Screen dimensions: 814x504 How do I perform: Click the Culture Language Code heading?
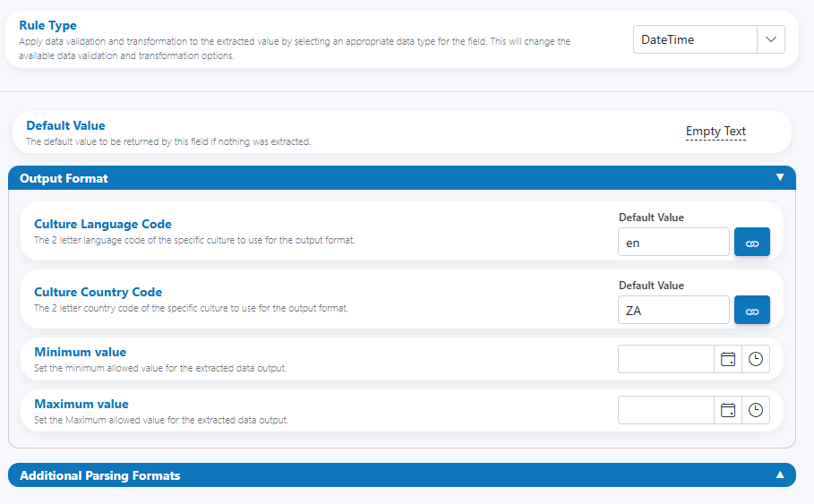(x=103, y=224)
